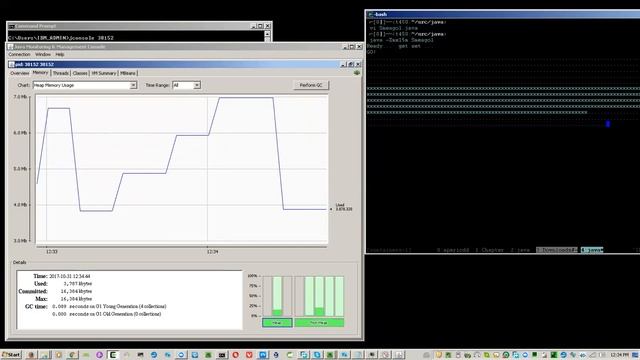Click the '4 java' tab in terminal status bar

point(592,250)
